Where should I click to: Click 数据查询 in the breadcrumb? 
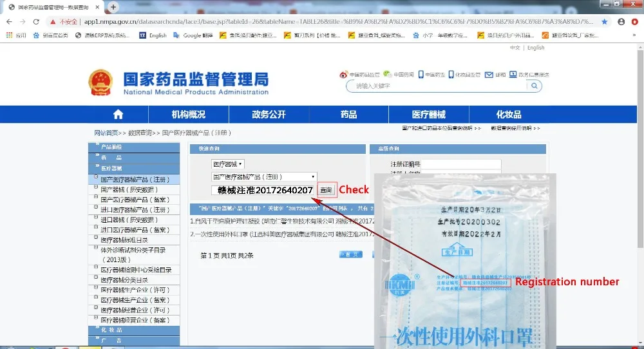(x=140, y=133)
